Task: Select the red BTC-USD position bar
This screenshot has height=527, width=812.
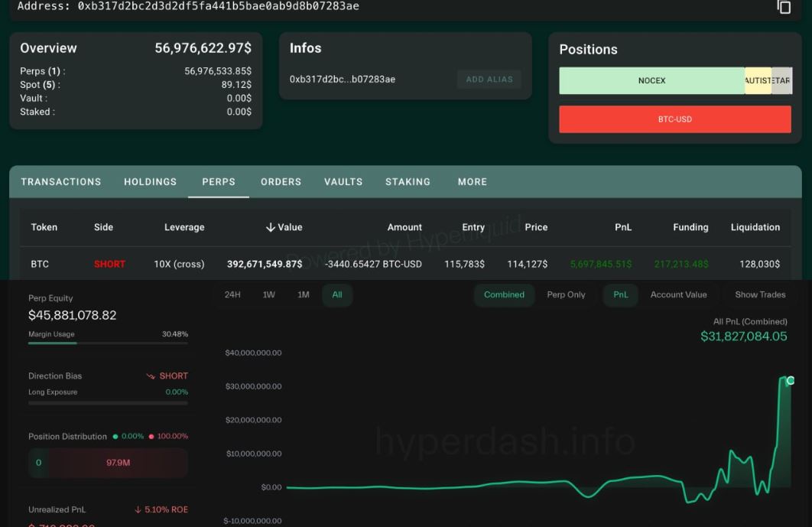Action: (675, 119)
